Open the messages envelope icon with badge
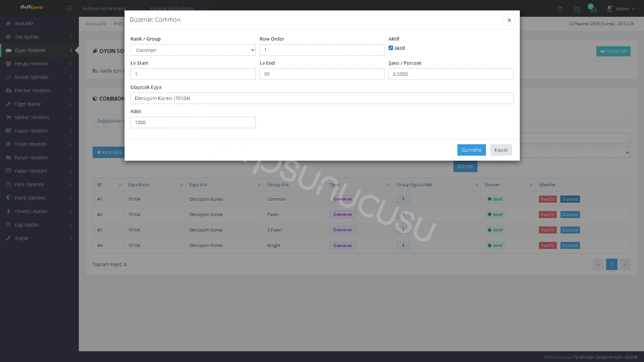The height and width of the screenshot is (362, 644). pyautogui.click(x=593, y=9)
